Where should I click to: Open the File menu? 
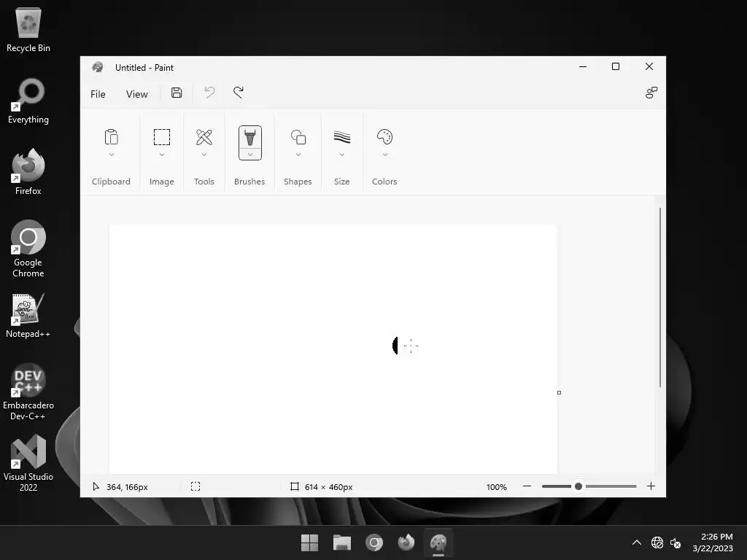pos(98,94)
